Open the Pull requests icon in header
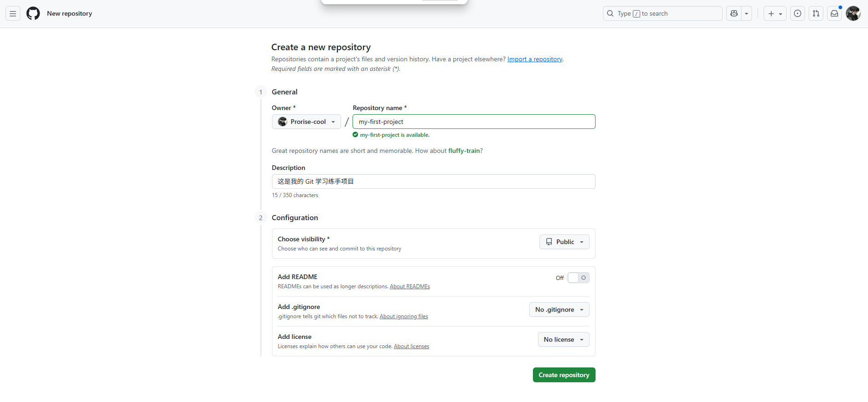The image size is (868, 402). 816,14
